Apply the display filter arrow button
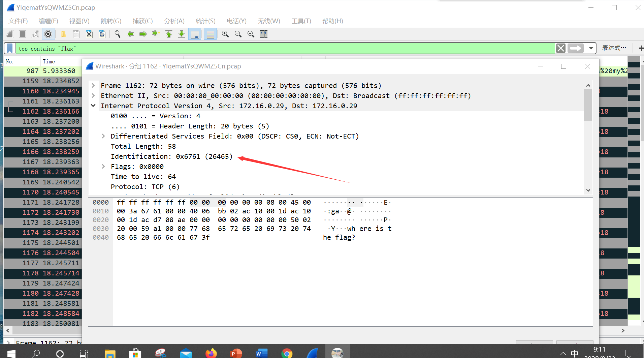The height and width of the screenshot is (358, 644). [x=576, y=48]
